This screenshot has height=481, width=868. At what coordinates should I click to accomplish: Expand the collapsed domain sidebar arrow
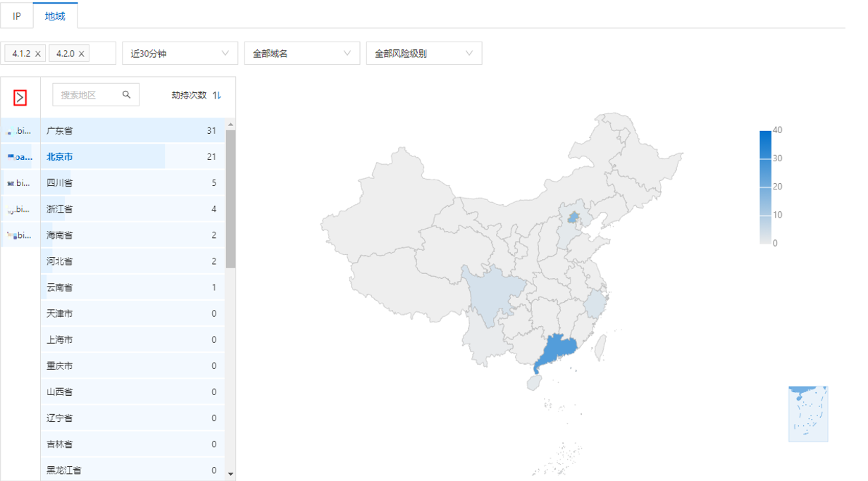click(20, 97)
